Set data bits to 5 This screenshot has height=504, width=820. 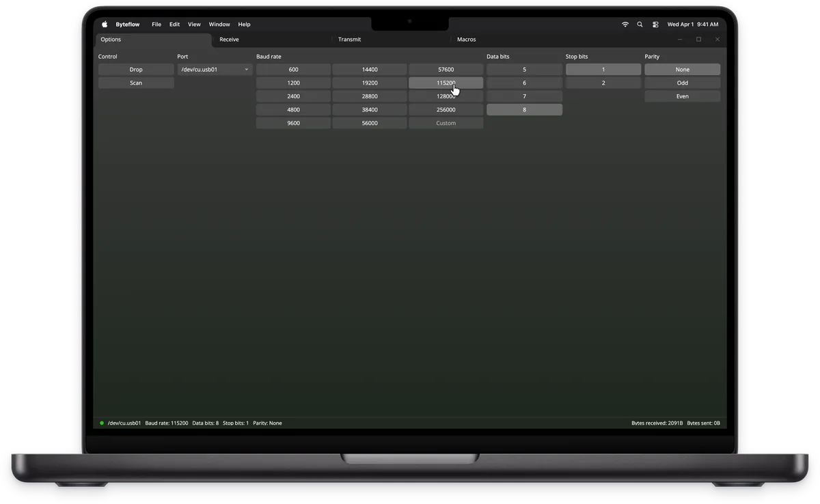point(525,70)
